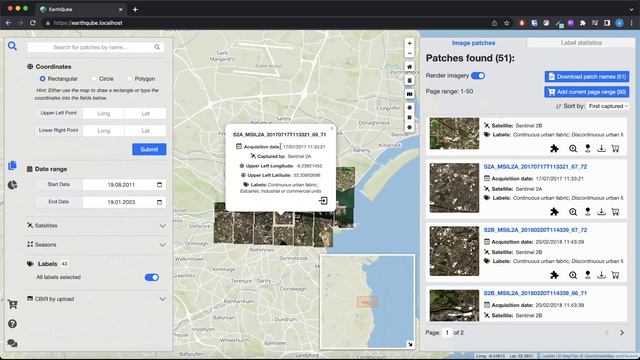This screenshot has height=360, width=640.
Task: Select the polygon draw map tool
Action: (409, 107)
